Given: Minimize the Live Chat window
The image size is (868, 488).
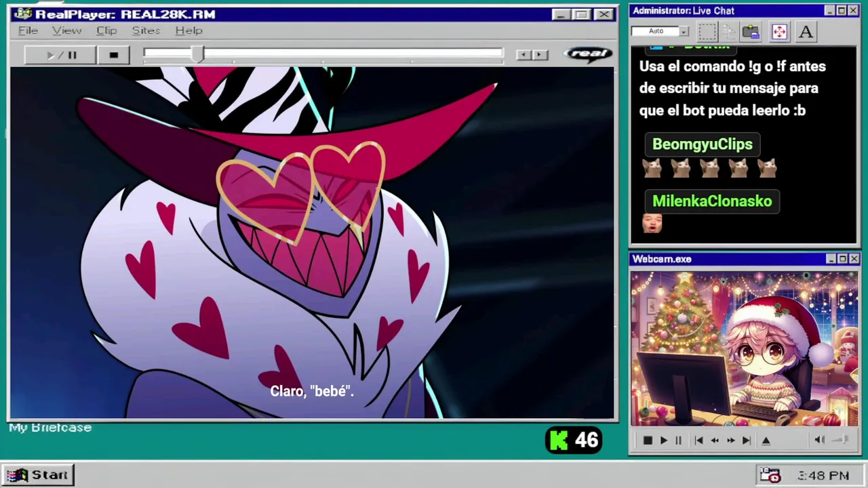Looking at the screenshot, I should click(830, 11).
